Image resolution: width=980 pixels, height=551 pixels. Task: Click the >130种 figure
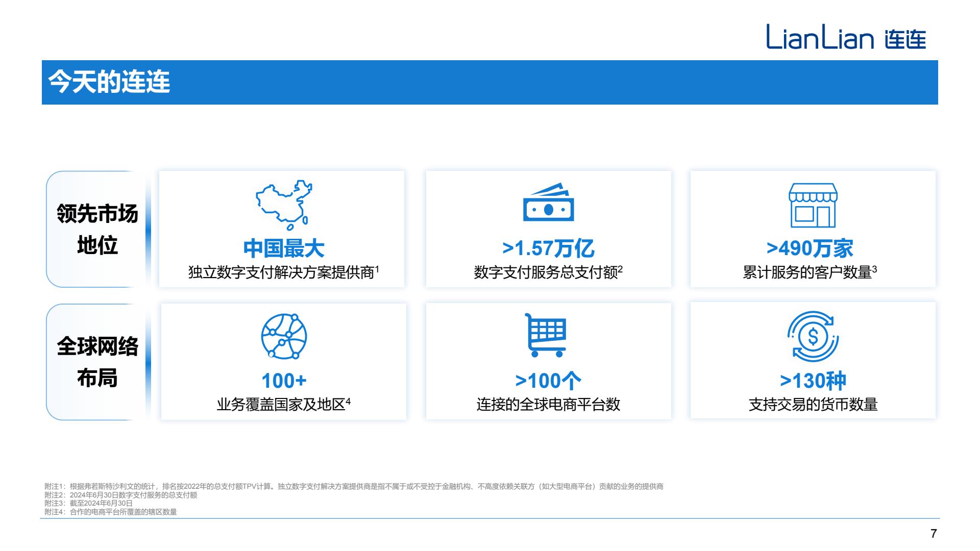[x=813, y=381]
